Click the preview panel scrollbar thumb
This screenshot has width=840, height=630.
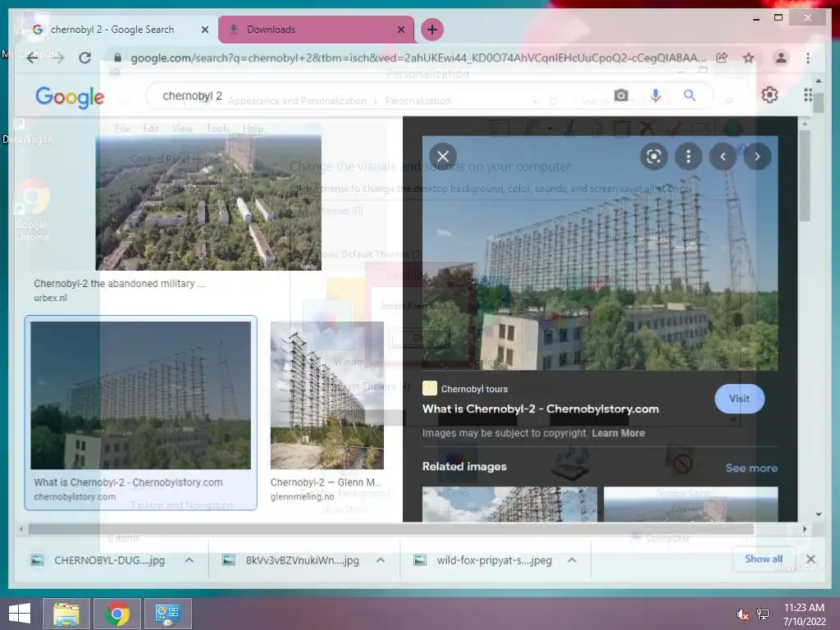pos(804,176)
